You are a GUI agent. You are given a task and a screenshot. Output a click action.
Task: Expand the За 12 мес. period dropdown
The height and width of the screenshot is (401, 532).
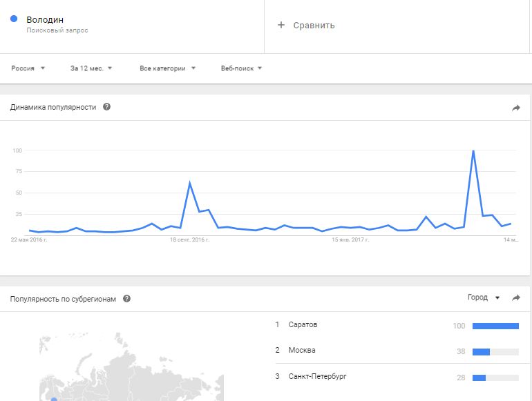coord(91,68)
